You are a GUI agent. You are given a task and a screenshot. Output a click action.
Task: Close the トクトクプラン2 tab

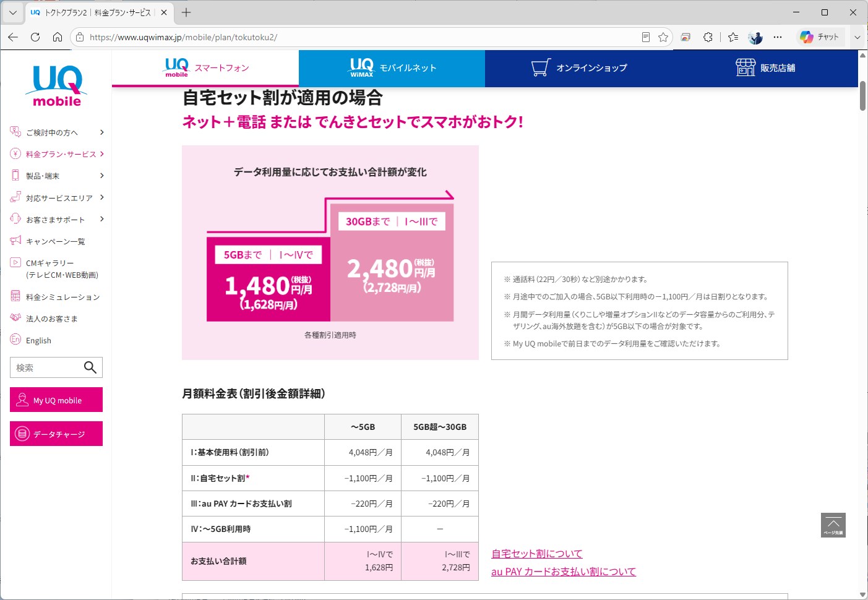164,12
